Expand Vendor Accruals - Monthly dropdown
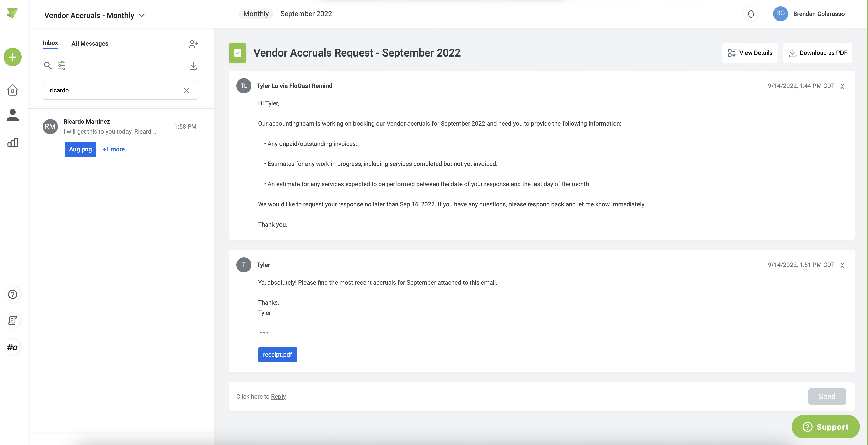Screen dimensions: 868x445 (x=142, y=15)
